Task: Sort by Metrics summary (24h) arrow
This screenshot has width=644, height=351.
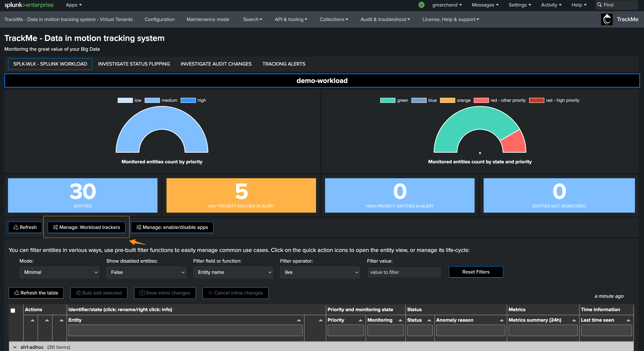Action: (x=574, y=320)
